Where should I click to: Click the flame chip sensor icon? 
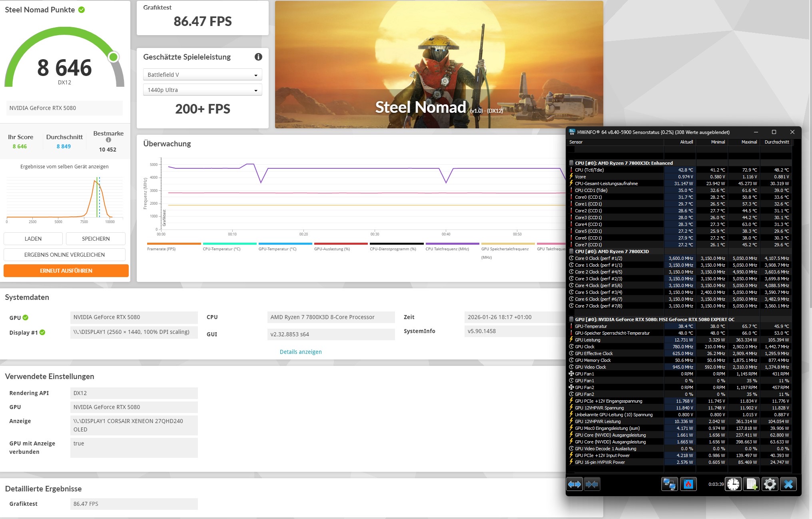(x=688, y=484)
